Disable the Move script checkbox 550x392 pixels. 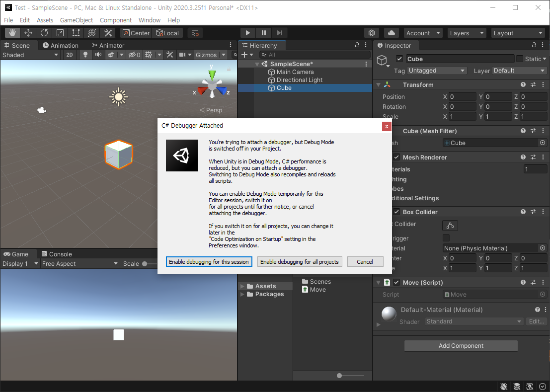[396, 282]
